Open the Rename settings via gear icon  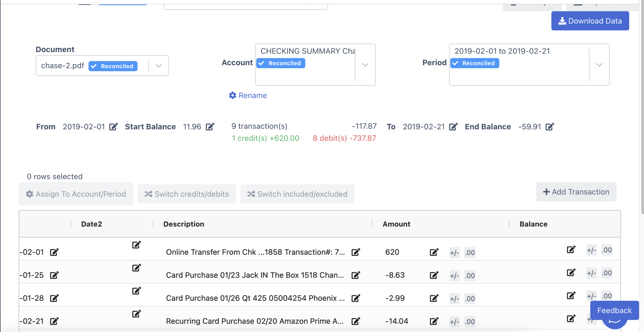(x=232, y=95)
